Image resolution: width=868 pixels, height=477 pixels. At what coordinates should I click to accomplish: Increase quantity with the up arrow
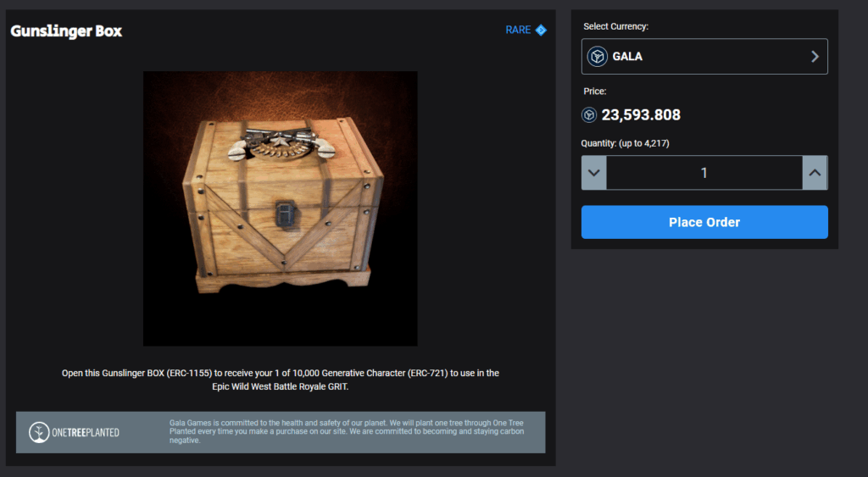tap(815, 173)
